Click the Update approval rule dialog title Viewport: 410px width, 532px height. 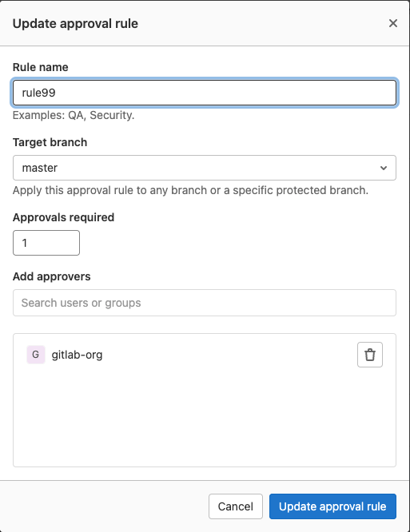pos(75,23)
